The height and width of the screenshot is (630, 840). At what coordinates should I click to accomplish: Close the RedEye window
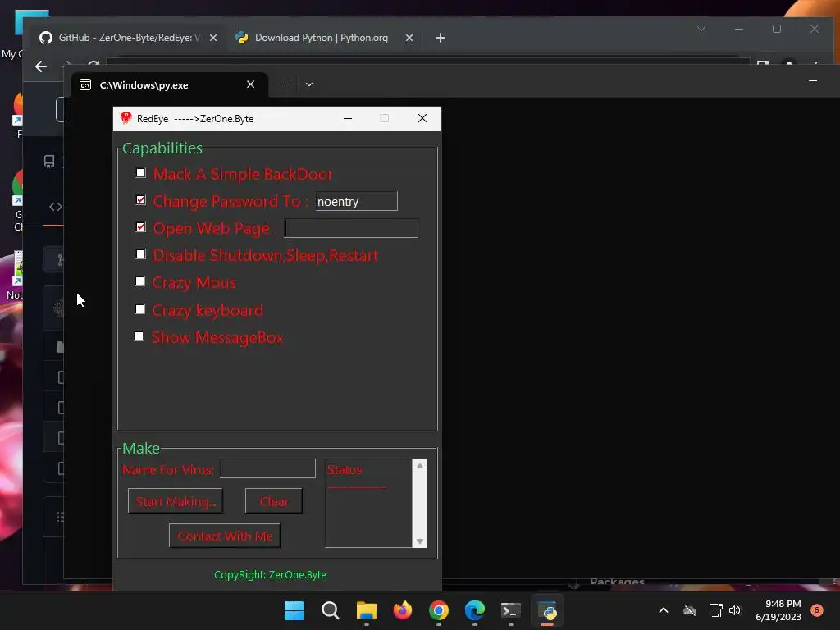tap(422, 118)
